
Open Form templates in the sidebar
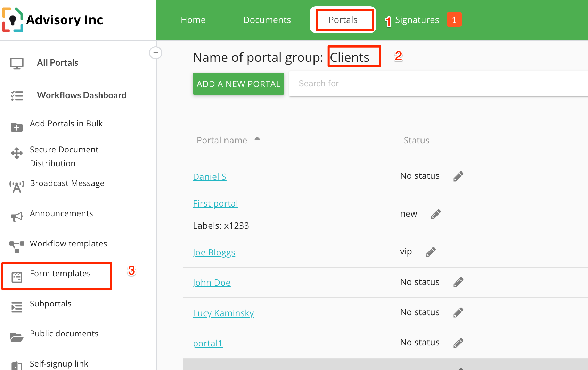[x=60, y=274]
